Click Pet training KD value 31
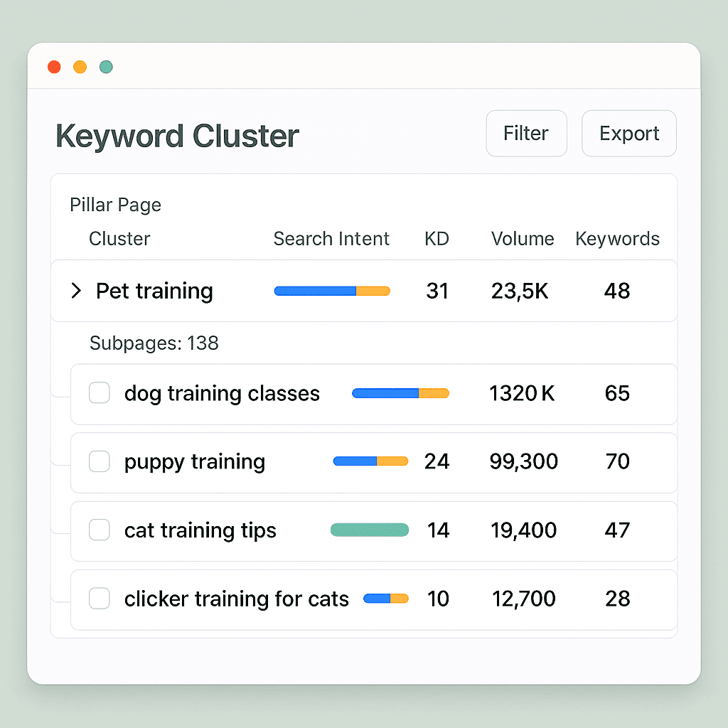This screenshot has height=728, width=728. coord(437,291)
